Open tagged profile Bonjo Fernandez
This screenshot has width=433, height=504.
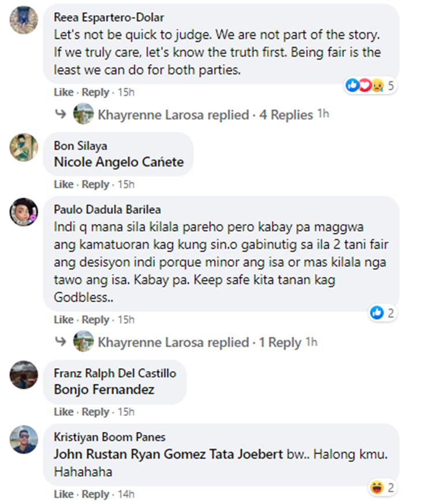104,390
